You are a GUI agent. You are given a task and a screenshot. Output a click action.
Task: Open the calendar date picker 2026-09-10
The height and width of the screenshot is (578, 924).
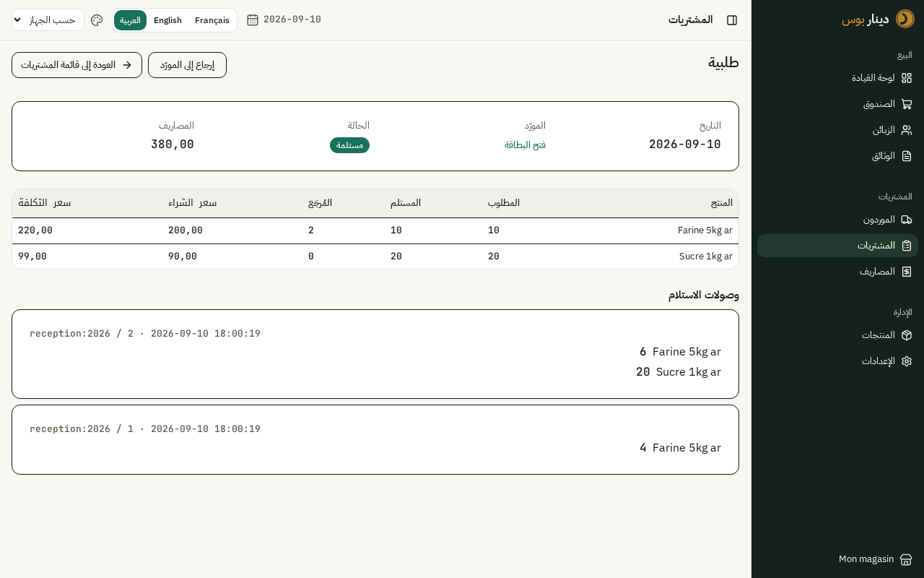[x=284, y=20]
